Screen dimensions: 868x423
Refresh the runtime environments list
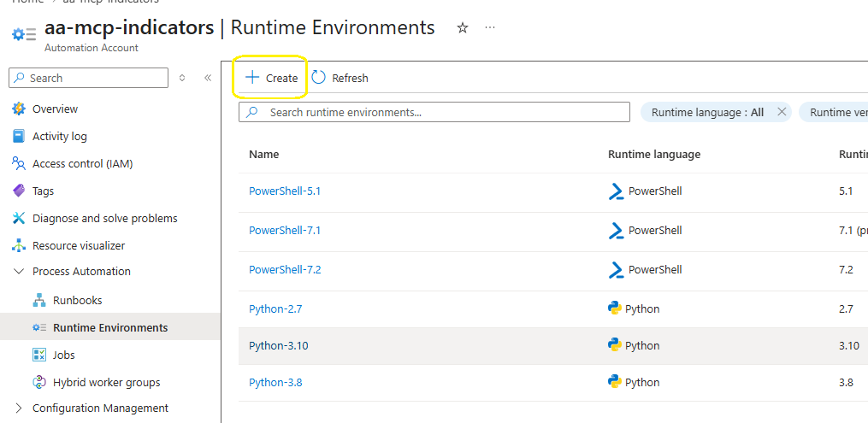point(340,78)
